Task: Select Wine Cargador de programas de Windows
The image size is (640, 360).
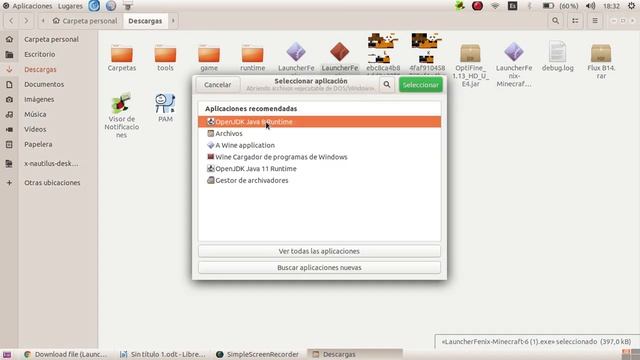Action: pyautogui.click(x=319, y=157)
